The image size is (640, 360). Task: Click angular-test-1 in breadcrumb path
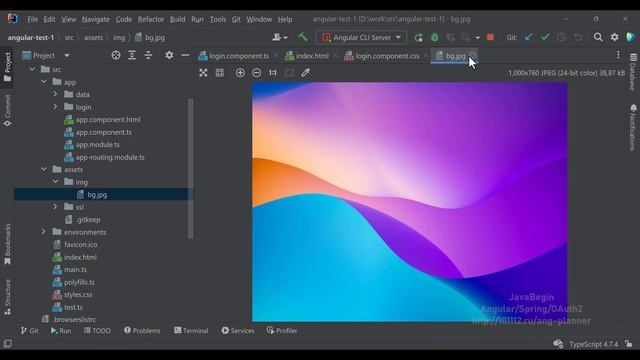pyautogui.click(x=31, y=38)
